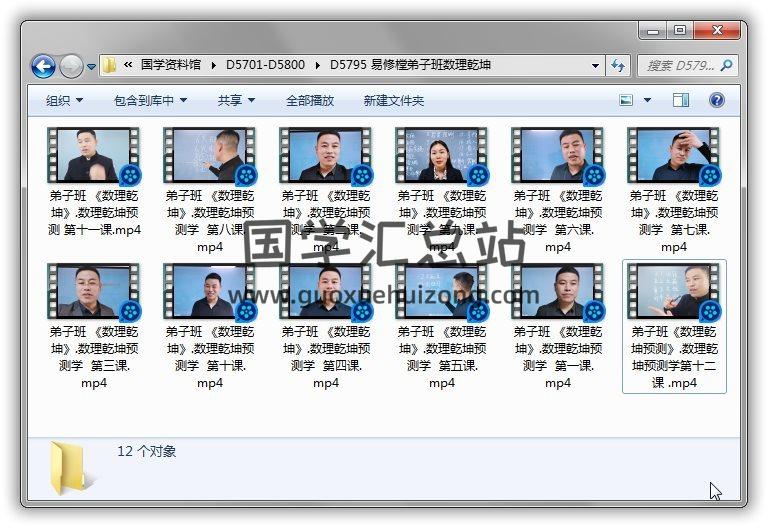Click the folder icon in address bar
Viewport: 768px width, 528px height.
[109, 66]
